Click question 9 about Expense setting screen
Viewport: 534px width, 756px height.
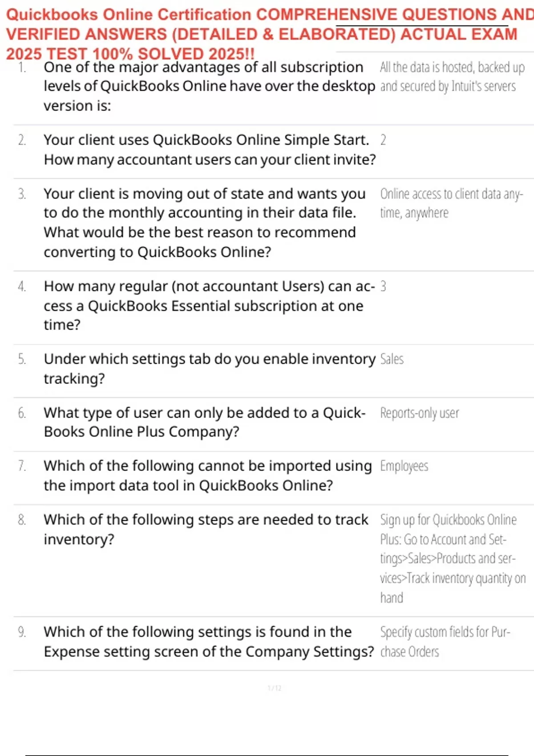pyautogui.click(x=208, y=641)
